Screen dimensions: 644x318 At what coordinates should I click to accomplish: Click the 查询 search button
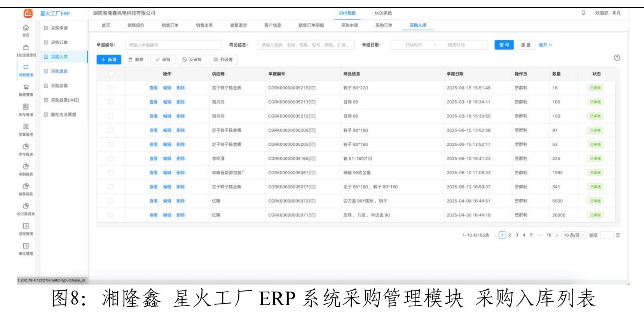click(x=504, y=45)
